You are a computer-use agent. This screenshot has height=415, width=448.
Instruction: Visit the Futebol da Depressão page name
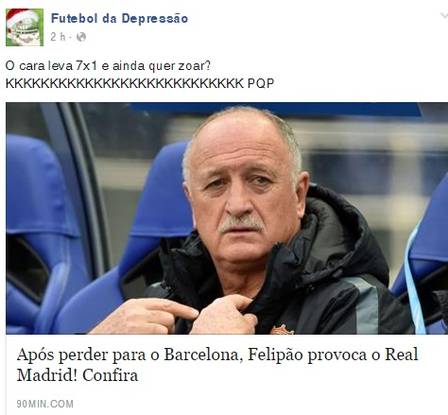click(119, 18)
